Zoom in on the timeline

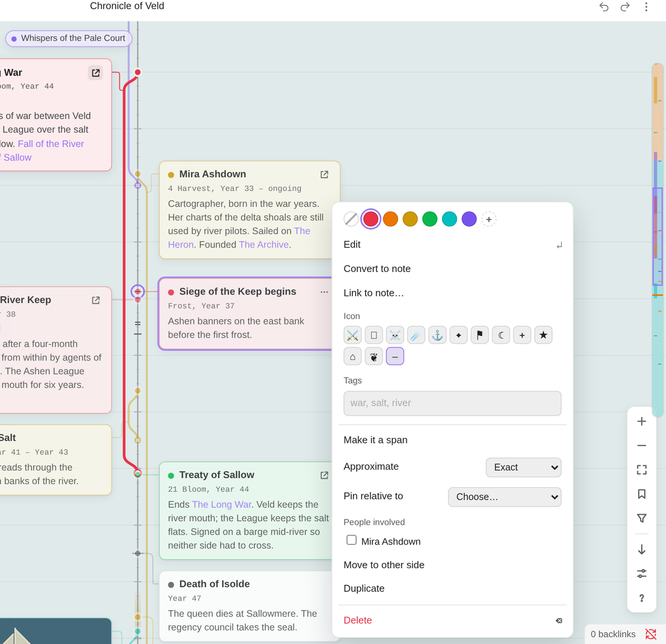(642, 421)
